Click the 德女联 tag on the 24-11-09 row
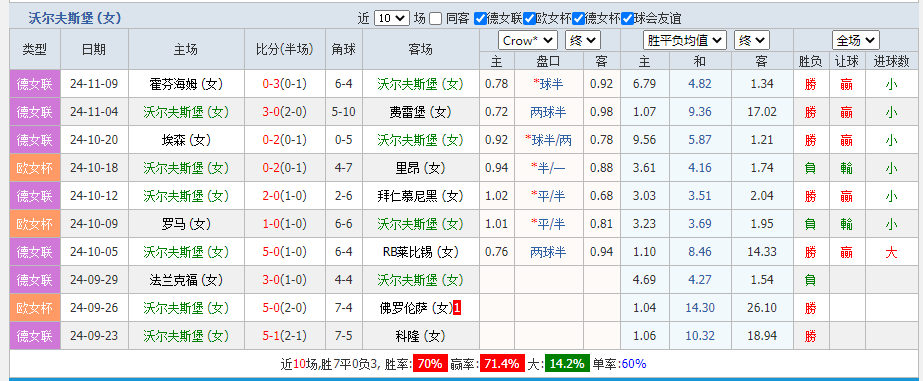923x381 pixels. 35,84
